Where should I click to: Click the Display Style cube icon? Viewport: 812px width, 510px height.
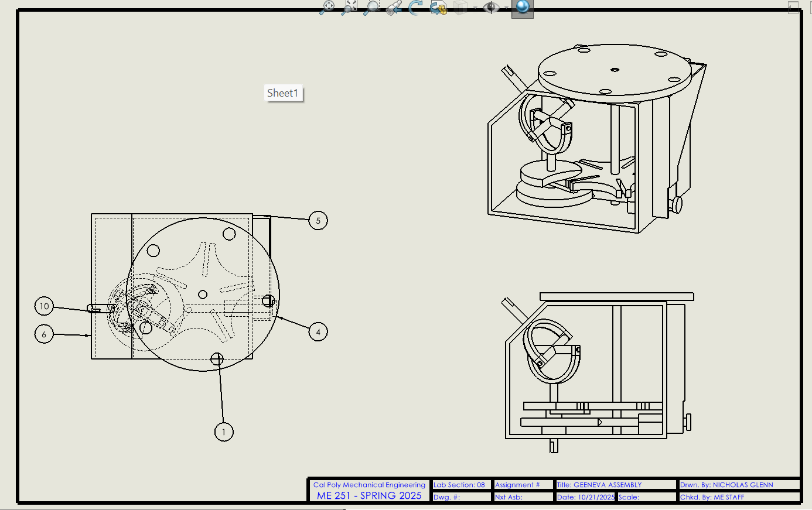coord(461,7)
